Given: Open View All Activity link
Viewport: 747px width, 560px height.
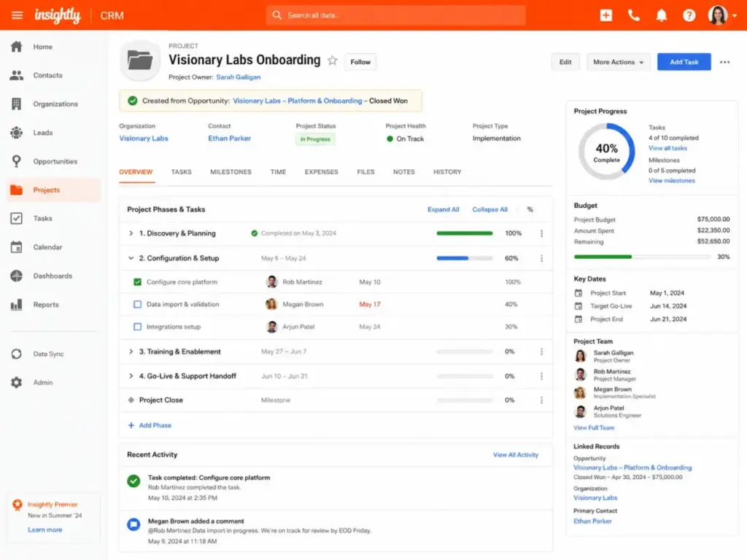Looking at the screenshot, I should pos(516,455).
